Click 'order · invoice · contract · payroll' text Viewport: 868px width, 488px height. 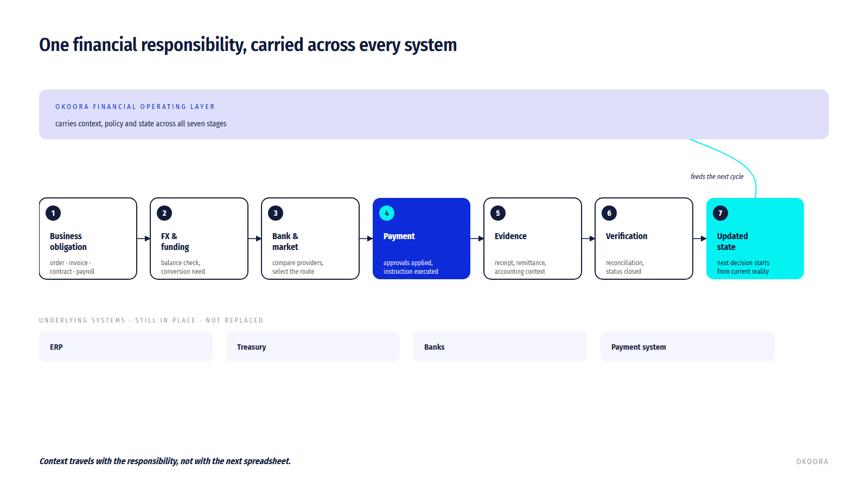tap(72, 267)
